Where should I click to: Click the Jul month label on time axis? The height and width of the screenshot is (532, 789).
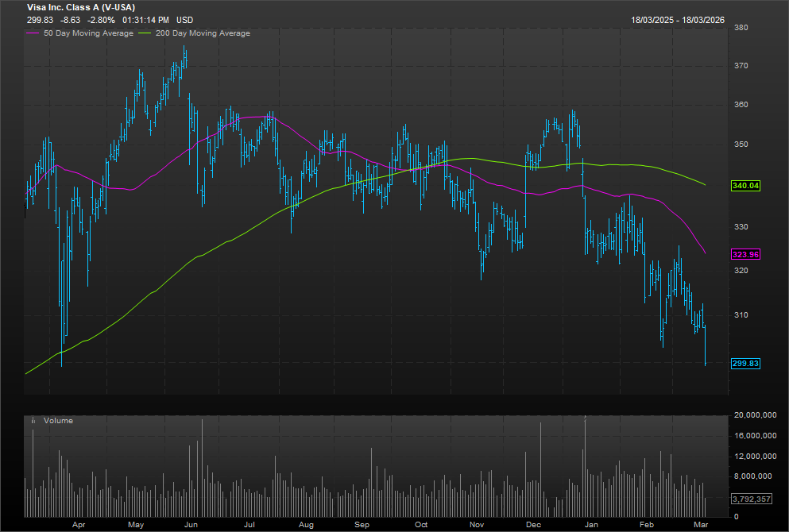pos(249,525)
